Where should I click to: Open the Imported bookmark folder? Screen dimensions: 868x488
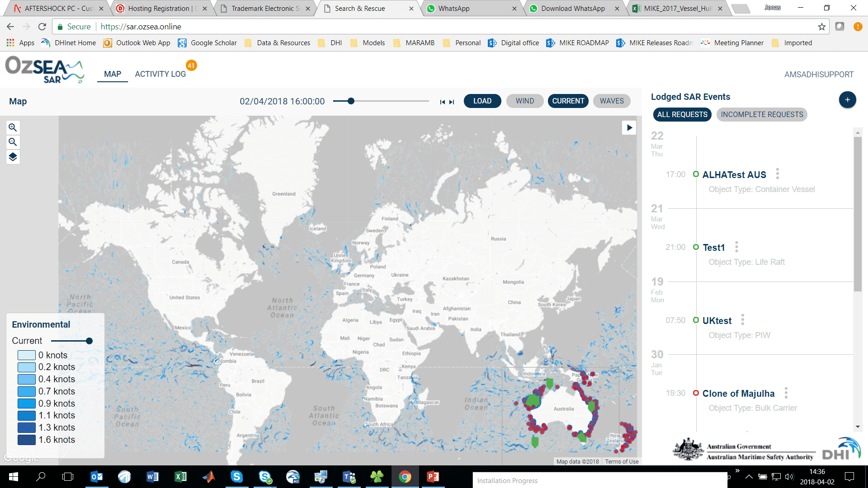tap(792, 43)
